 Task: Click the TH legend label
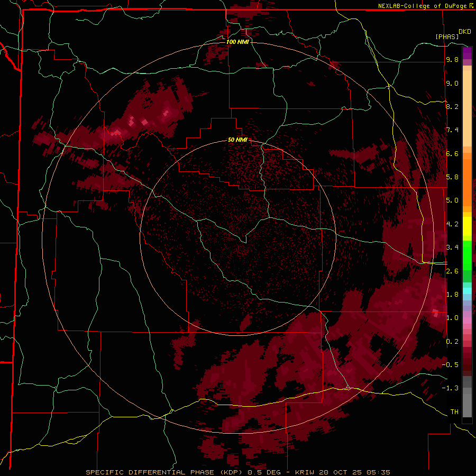click(454, 412)
